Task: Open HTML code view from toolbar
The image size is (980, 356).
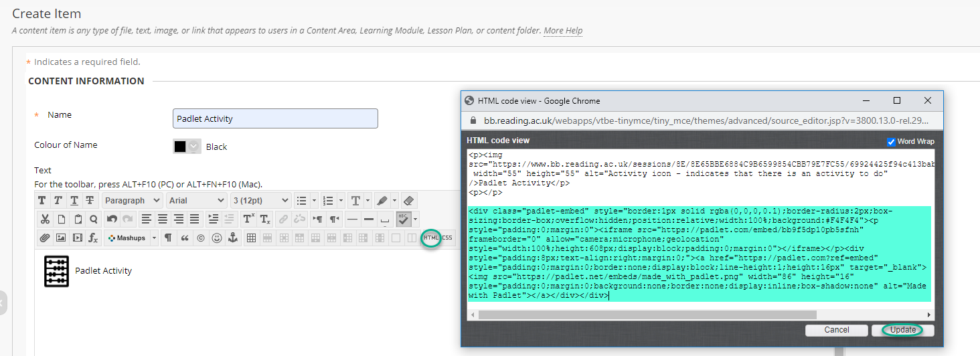Action: [x=431, y=238]
